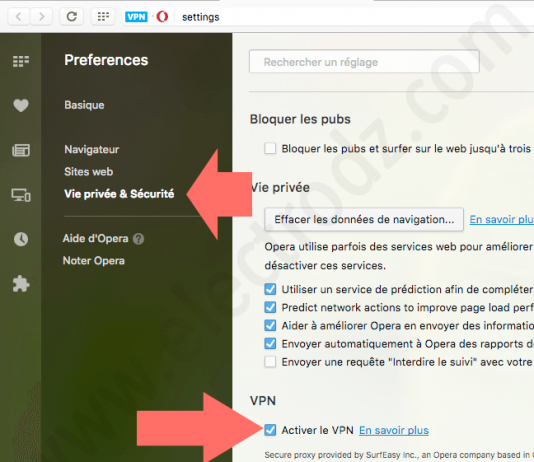Viewport: 534px width, 462px height.
Task: Open History clock icon in sidebar
Action: (x=21, y=239)
